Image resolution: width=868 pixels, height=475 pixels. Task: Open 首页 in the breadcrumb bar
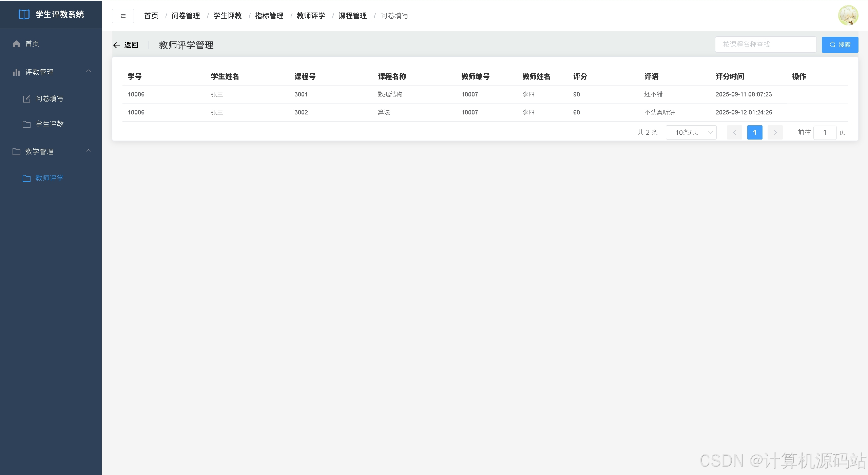coord(151,16)
